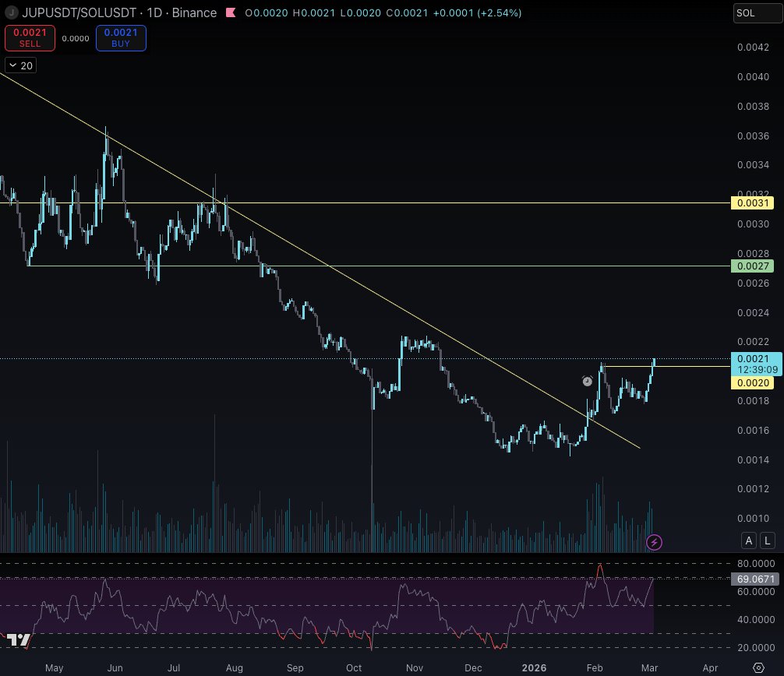The width and height of the screenshot is (784, 676).
Task: Click the J symbol logo icon
Action: click(x=11, y=12)
